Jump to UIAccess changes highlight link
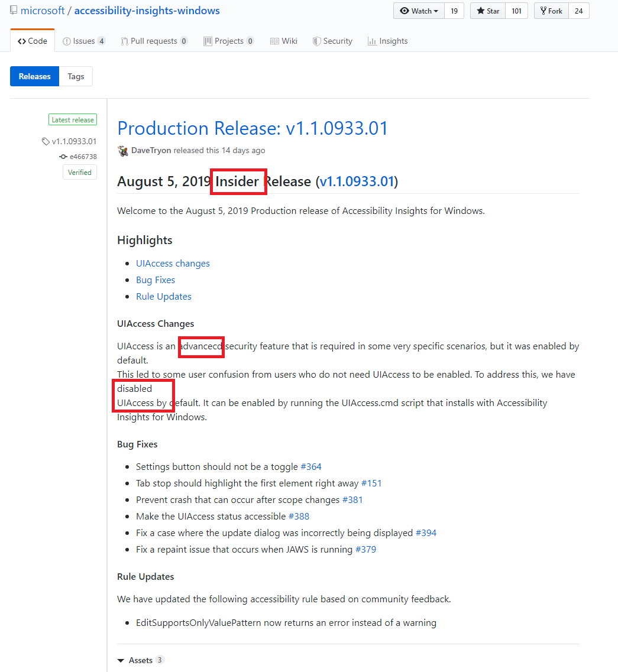 click(x=173, y=263)
